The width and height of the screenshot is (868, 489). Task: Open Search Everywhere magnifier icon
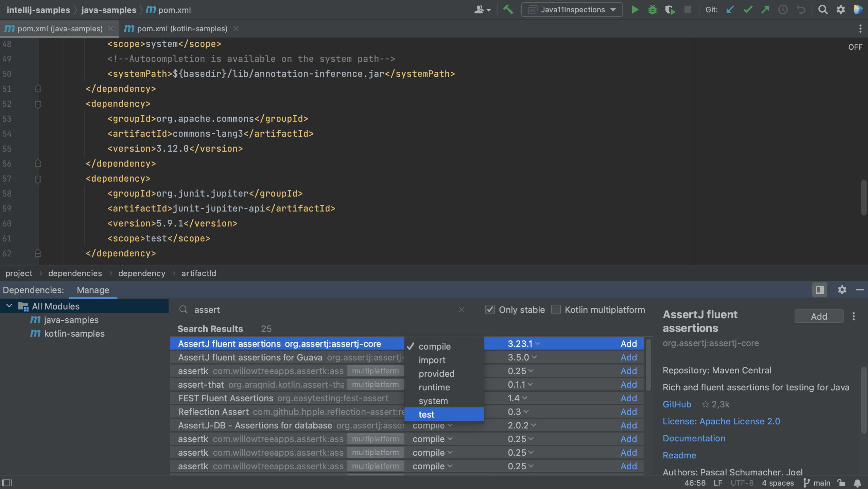[x=823, y=10]
